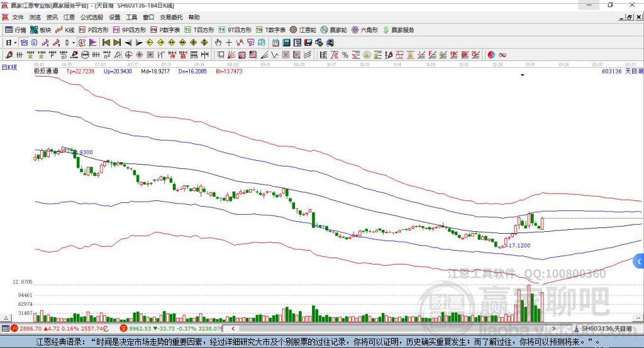Open T四方形 time square
The image size is (644, 348).
tap(199, 30)
